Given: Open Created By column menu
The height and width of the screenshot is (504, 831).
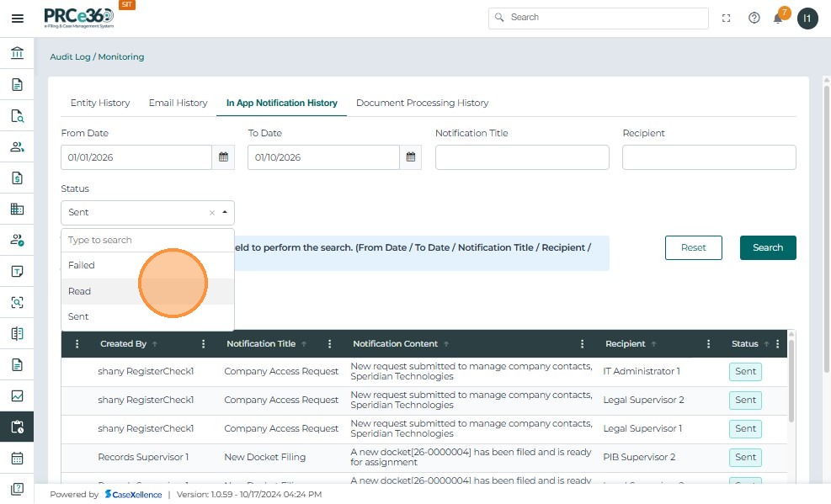Looking at the screenshot, I should click(x=203, y=344).
